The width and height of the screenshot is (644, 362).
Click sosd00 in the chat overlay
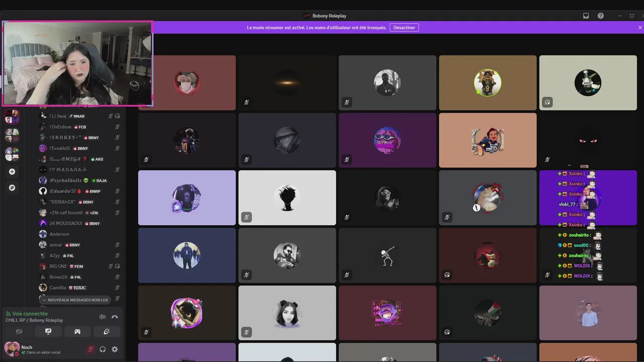(x=581, y=245)
